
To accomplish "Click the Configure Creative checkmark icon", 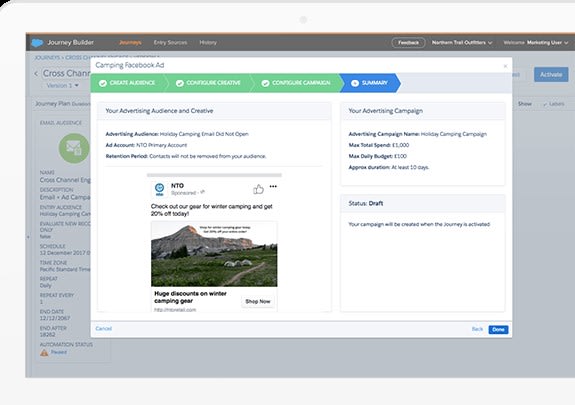I will (180, 83).
